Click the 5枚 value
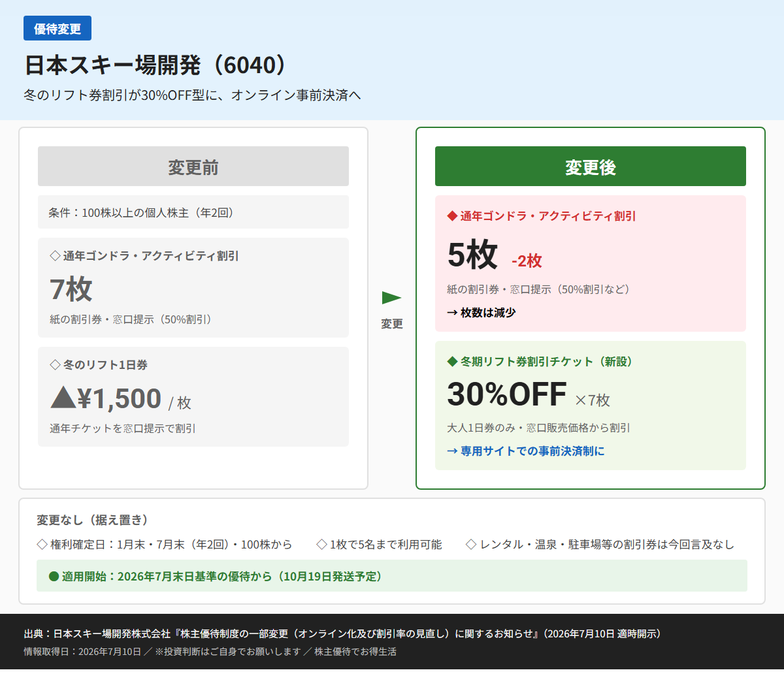Screen dimensions: 784x685 click(x=472, y=255)
